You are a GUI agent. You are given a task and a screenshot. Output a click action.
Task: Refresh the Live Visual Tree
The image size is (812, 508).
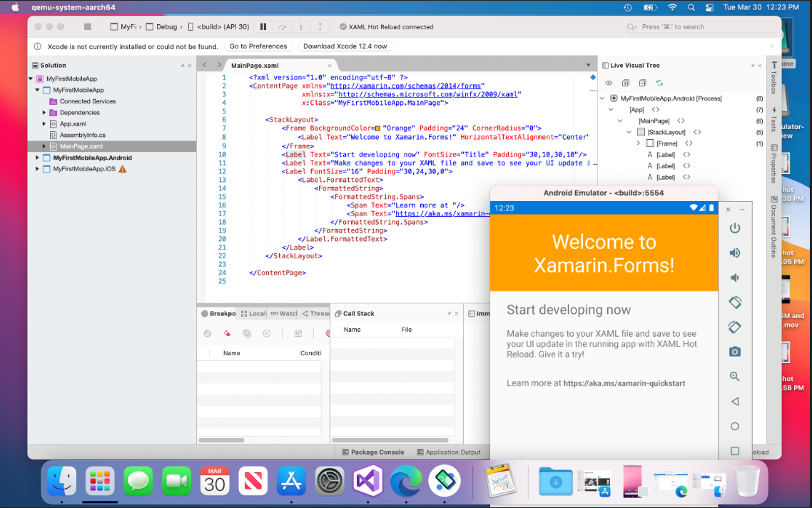(x=660, y=82)
